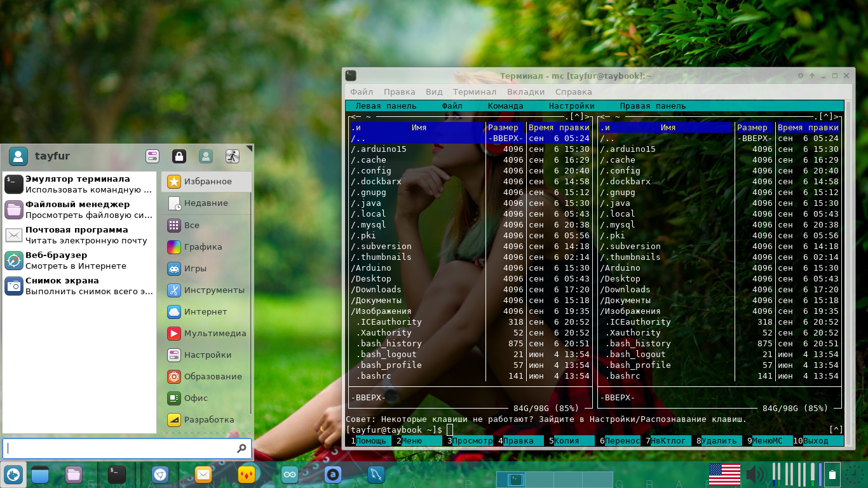Screen dimensions: 868x488
Task: Open the clipboard manager tray icon
Action: 832,474
